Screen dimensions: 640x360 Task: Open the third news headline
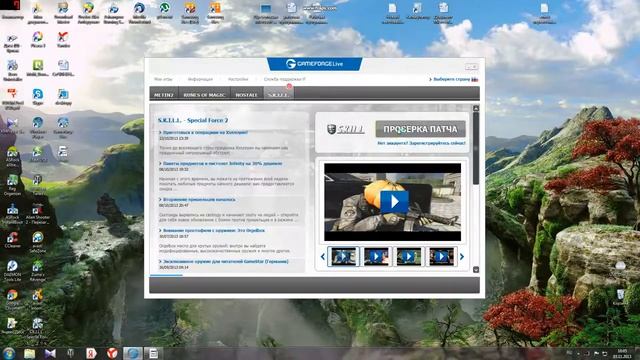[198, 200]
